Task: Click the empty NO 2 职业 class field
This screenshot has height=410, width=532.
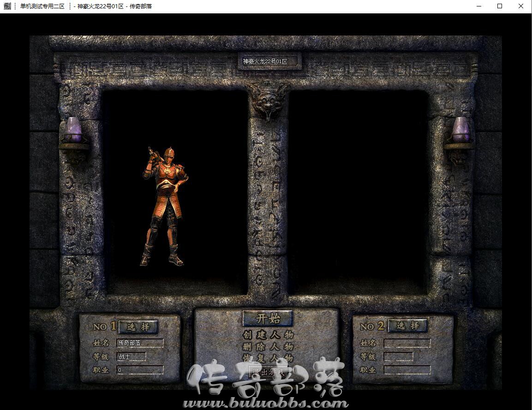Action: 407,370
